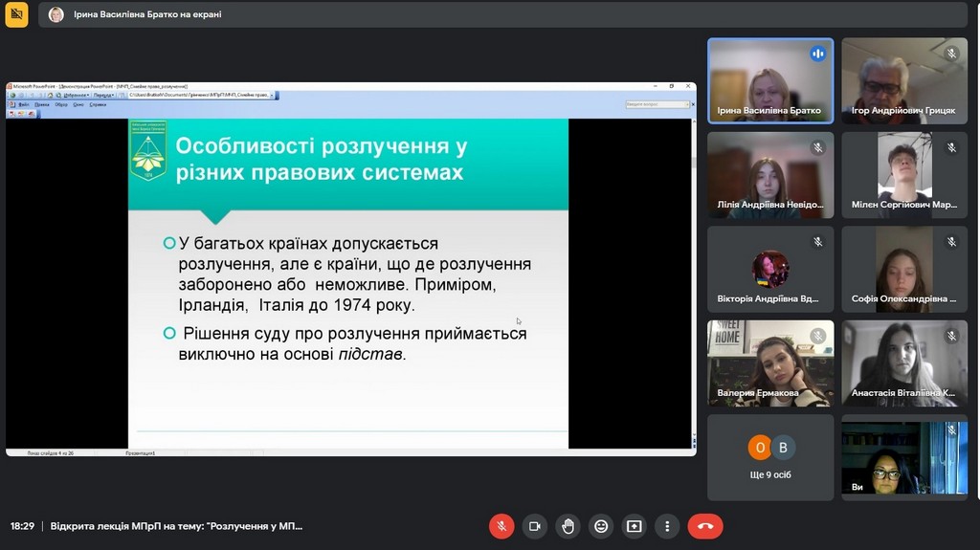This screenshot has height=550, width=980.
Task: Click muted mic icon on Ігор Андрійович's tile
Action: pyautogui.click(x=951, y=54)
